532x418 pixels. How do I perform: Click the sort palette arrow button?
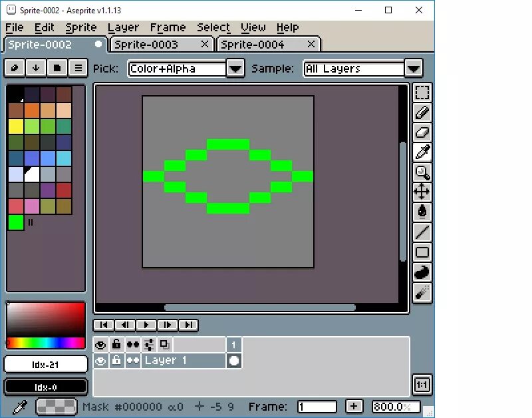[36, 68]
